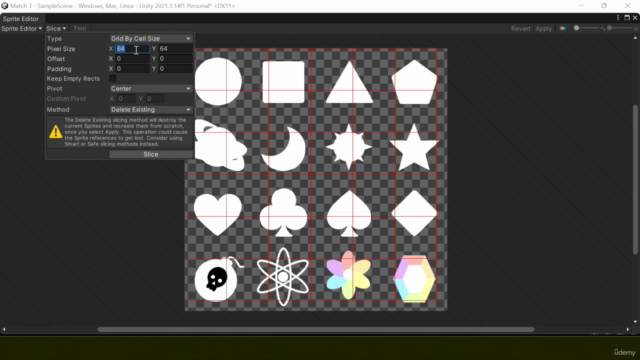Click the Offset X field
640x360 pixels.
point(132,59)
